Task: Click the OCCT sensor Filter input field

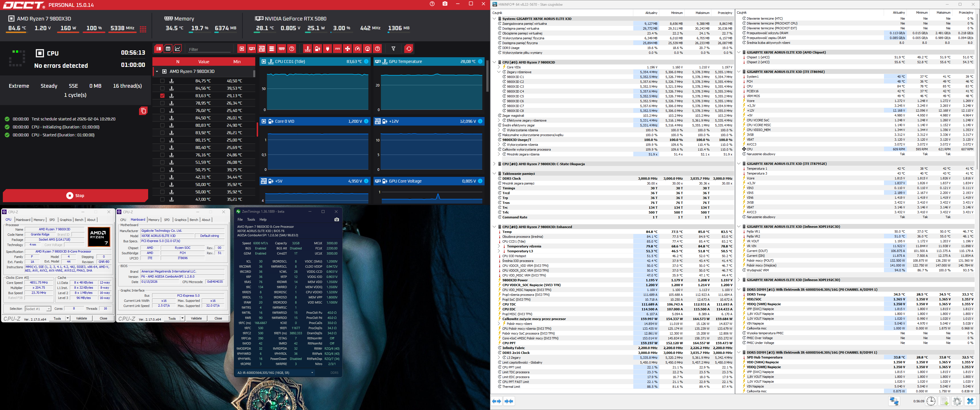Action: click(209, 50)
